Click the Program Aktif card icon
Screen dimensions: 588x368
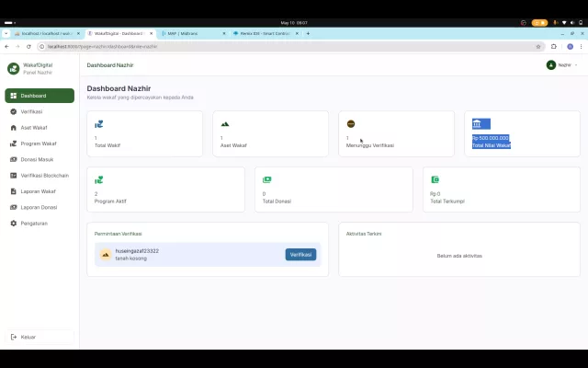99,180
